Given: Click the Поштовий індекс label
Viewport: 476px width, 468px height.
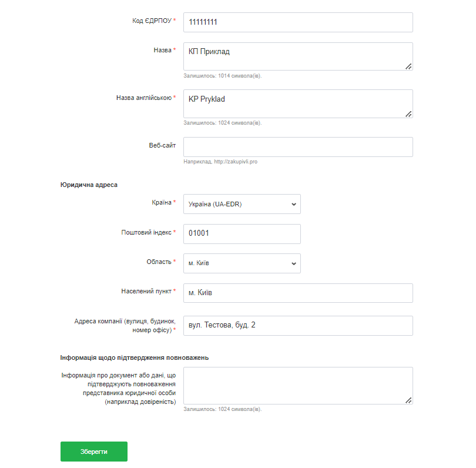Looking at the screenshot, I should tap(146, 232).
